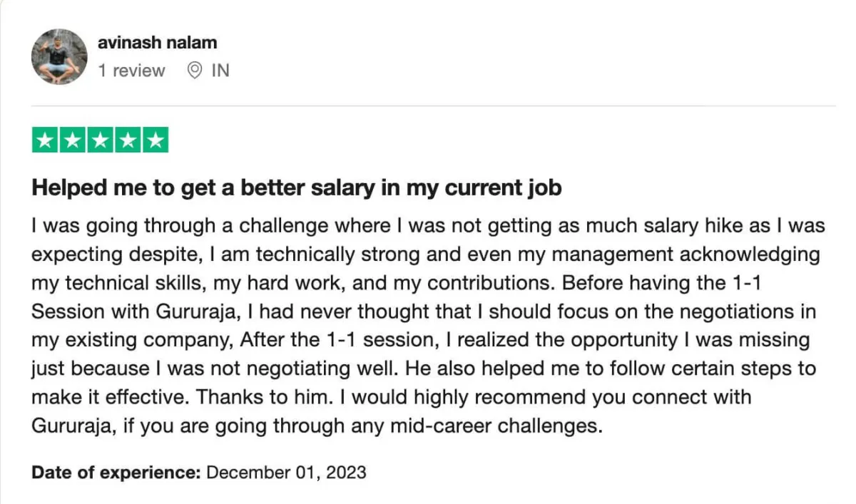Open avinash nalam's profile avatar photo
The image size is (856, 504).
(60, 56)
